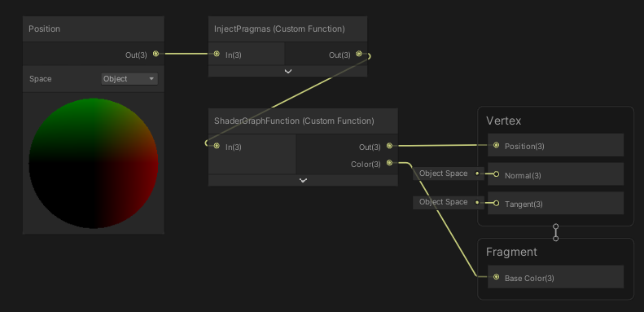This screenshot has height=312, width=644.
Task: Click the Vertex Position(3) input port
Action: (x=496, y=145)
